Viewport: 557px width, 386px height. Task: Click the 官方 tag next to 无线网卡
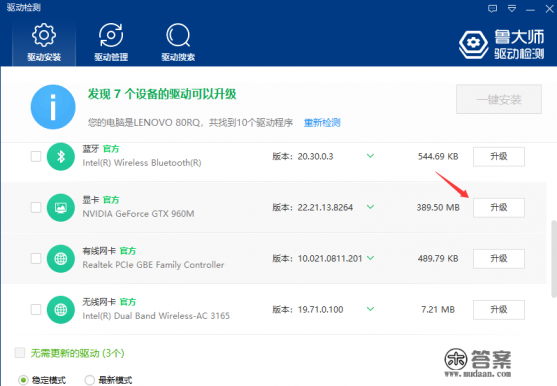[x=128, y=302]
